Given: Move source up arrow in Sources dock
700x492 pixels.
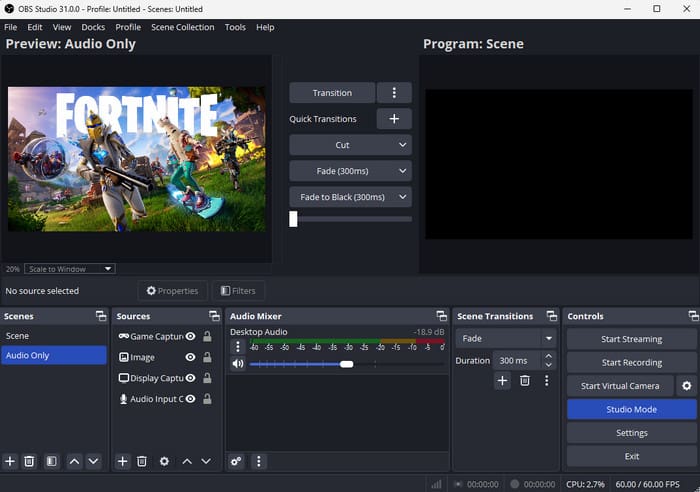Looking at the screenshot, I should click(187, 461).
